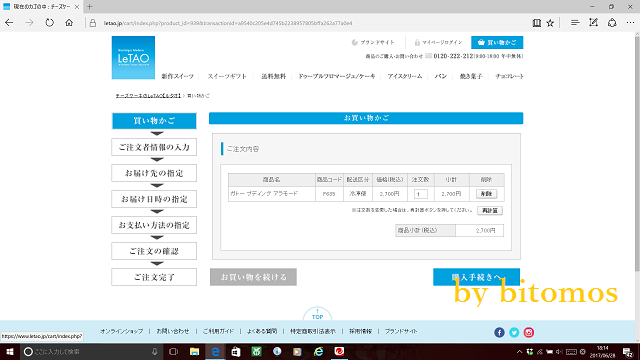Open 焼き菓子 menu item

(471, 76)
